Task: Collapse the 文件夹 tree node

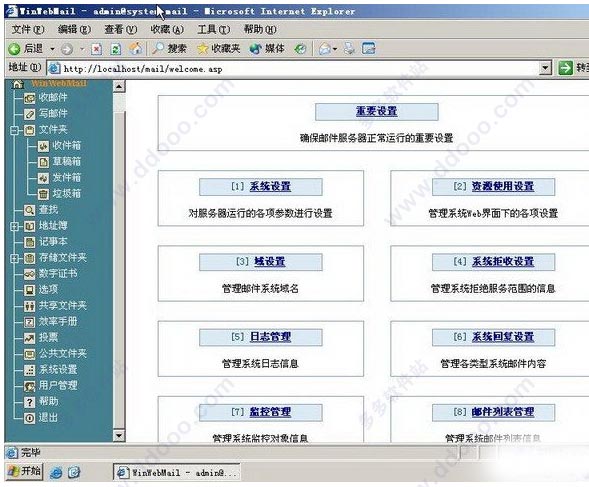Action: [x=14, y=130]
